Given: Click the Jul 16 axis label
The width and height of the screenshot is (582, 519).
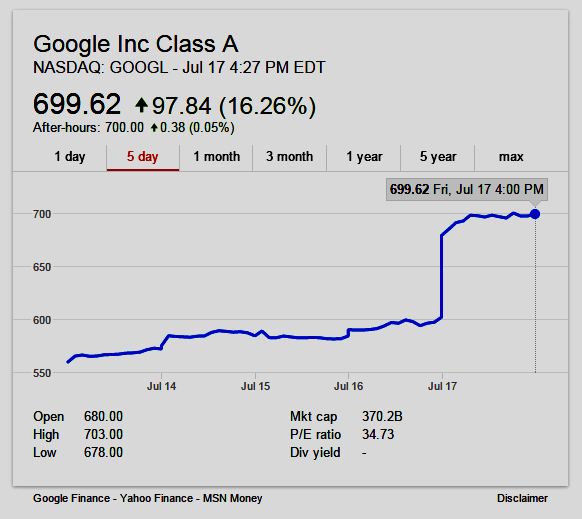Looking at the screenshot, I should click(348, 386).
